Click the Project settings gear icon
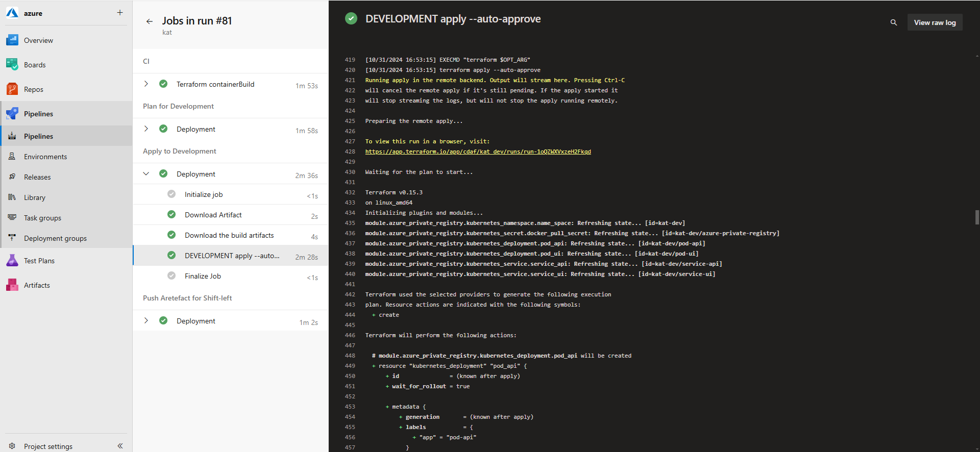Viewport: 980px width, 452px height. (x=12, y=446)
